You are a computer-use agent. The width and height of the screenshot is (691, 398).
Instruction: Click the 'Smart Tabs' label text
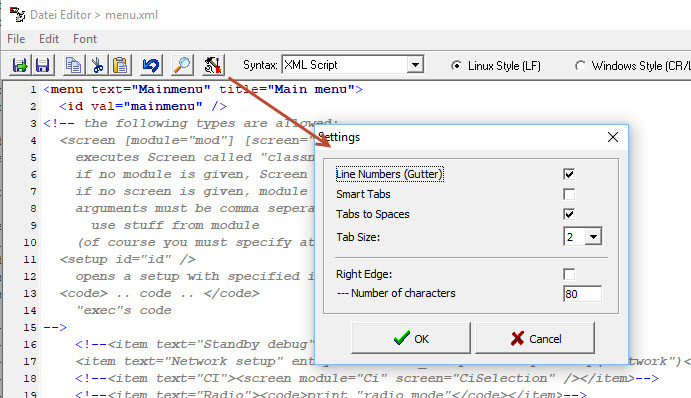pos(363,194)
